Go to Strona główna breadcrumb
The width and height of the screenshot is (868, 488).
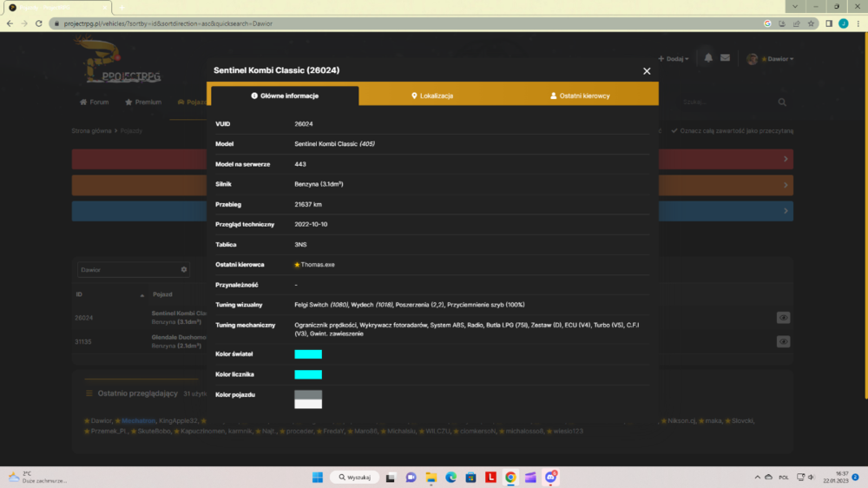tap(91, 131)
